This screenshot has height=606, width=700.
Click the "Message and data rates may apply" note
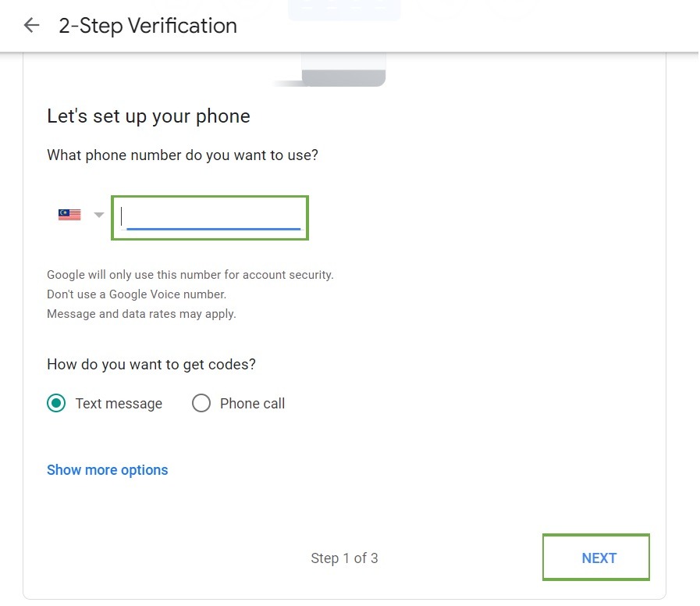point(141,314)
